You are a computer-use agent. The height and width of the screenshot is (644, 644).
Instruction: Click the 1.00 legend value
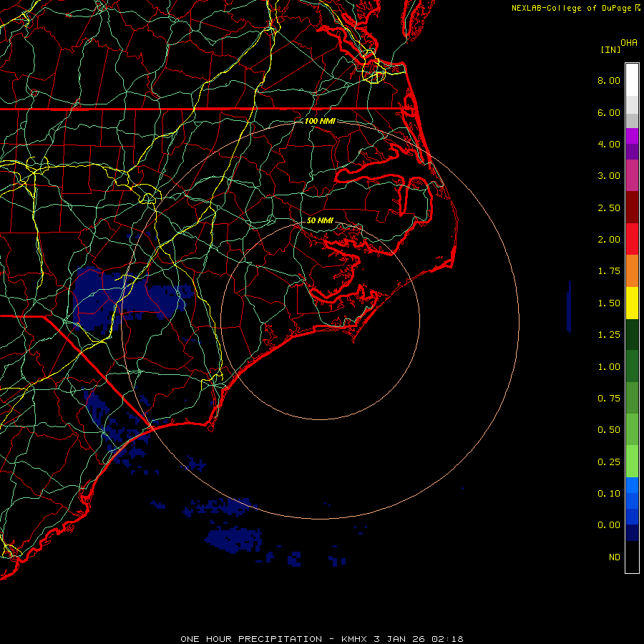pyautogui.click(x=609, y=367)
